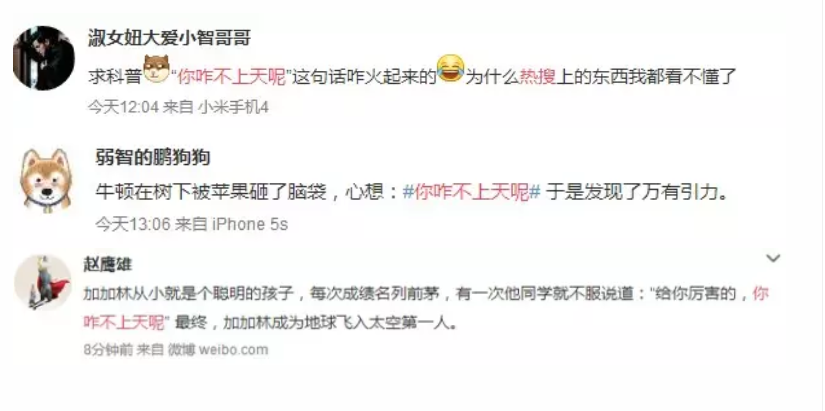This screenshot has width=825, height=411.
Task: Click the 8分钟前 timestamp
Action: [108, 349]
